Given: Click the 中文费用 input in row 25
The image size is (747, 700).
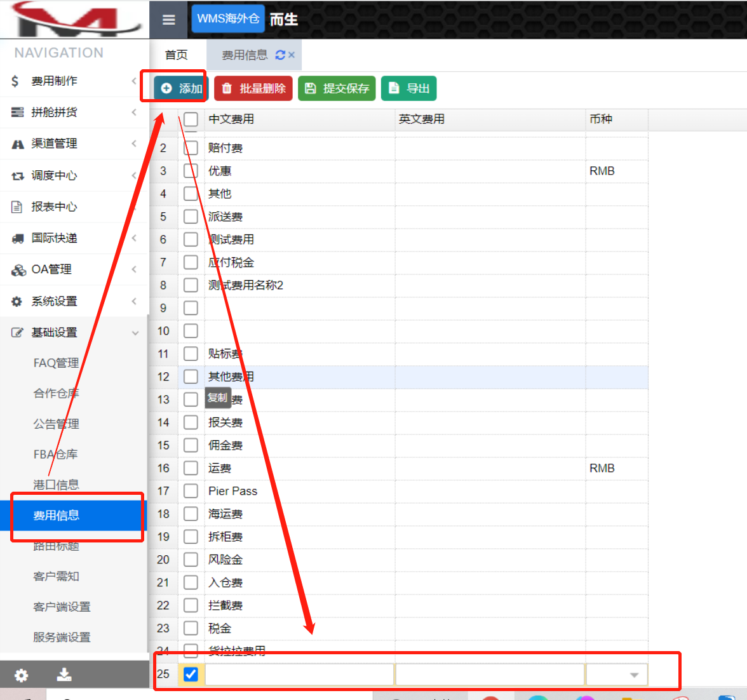Looking at the screenshot, I should pyautogui.click(x=300, y=674).
